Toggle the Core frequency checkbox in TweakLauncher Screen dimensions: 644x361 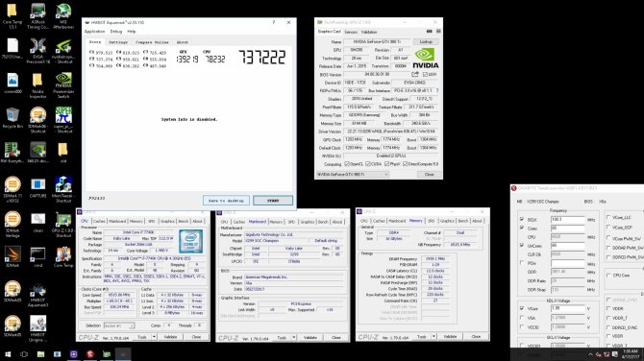pyautogui.click(x=522, y=228)
